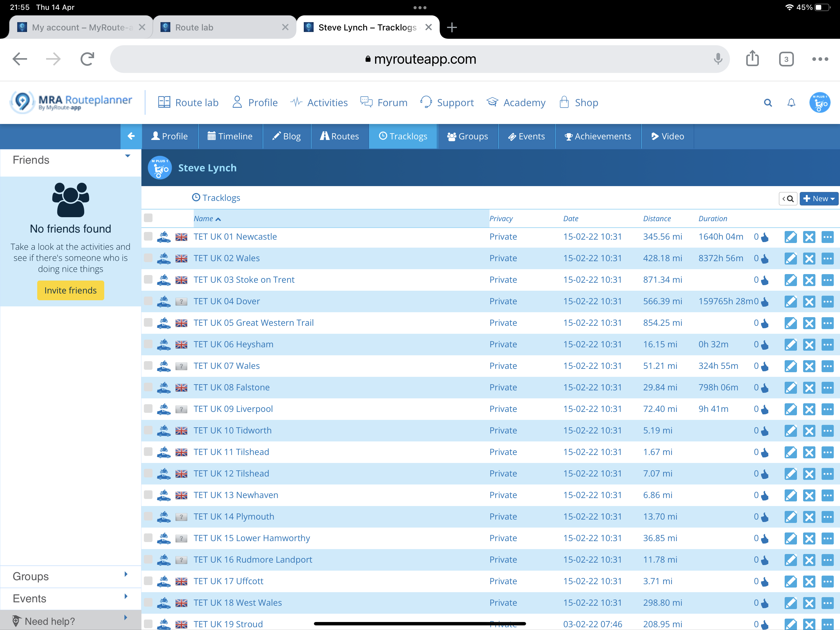The width and height of the screenshot is (840, 630).
Task: Open the New dropdown button
Action: (819, 199)
